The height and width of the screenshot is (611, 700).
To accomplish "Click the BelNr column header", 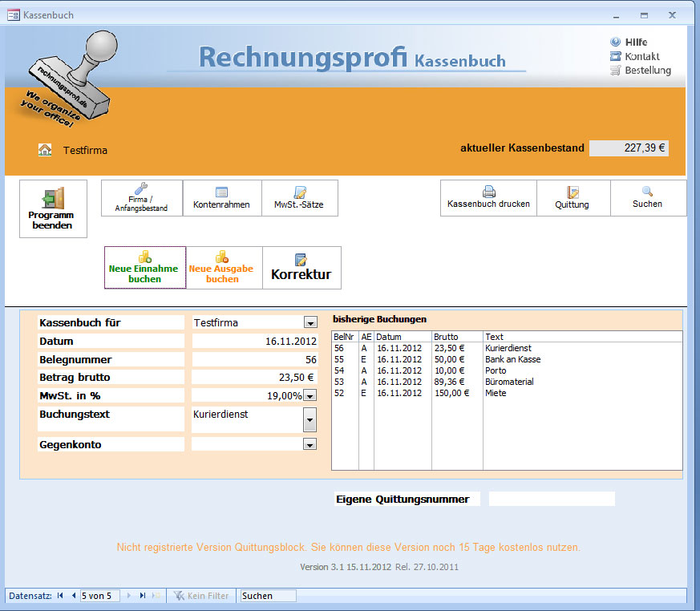I will pyautogui.click(x=345, y=337).
